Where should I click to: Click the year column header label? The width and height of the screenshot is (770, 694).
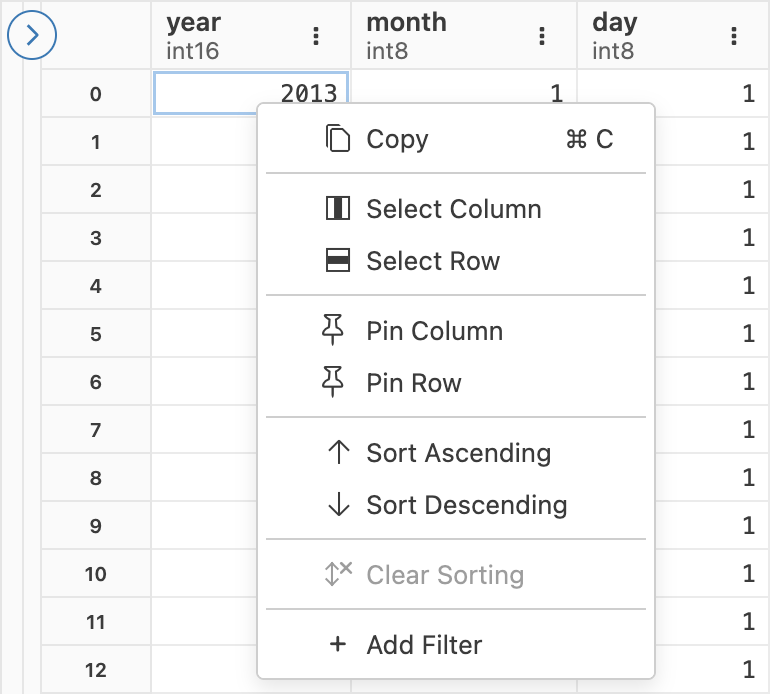[x=193, y=22]
